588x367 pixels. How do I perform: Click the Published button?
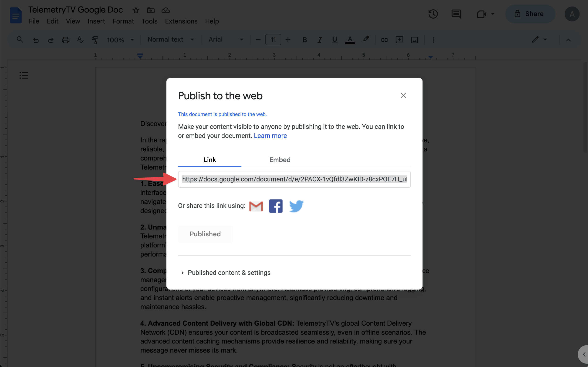(205, 234)
